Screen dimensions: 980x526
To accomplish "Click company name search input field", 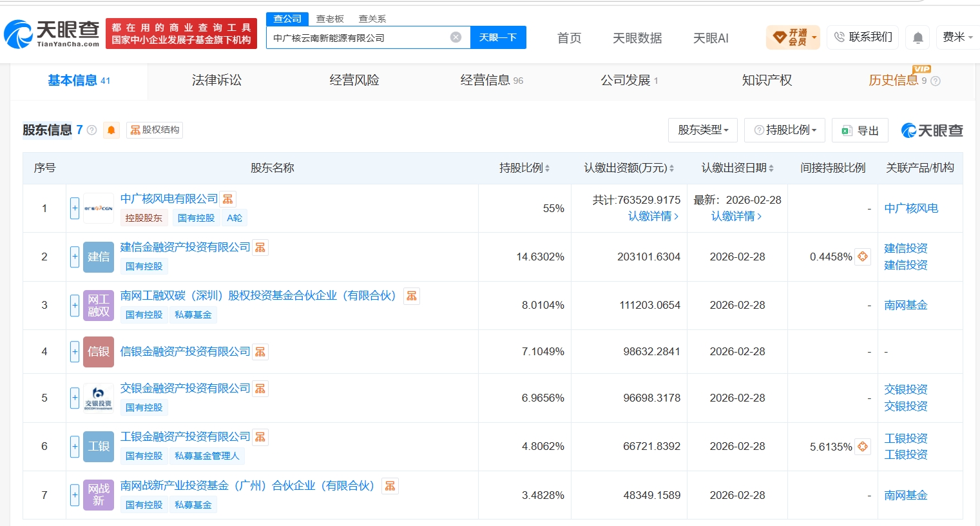I will tap(358, 37).
